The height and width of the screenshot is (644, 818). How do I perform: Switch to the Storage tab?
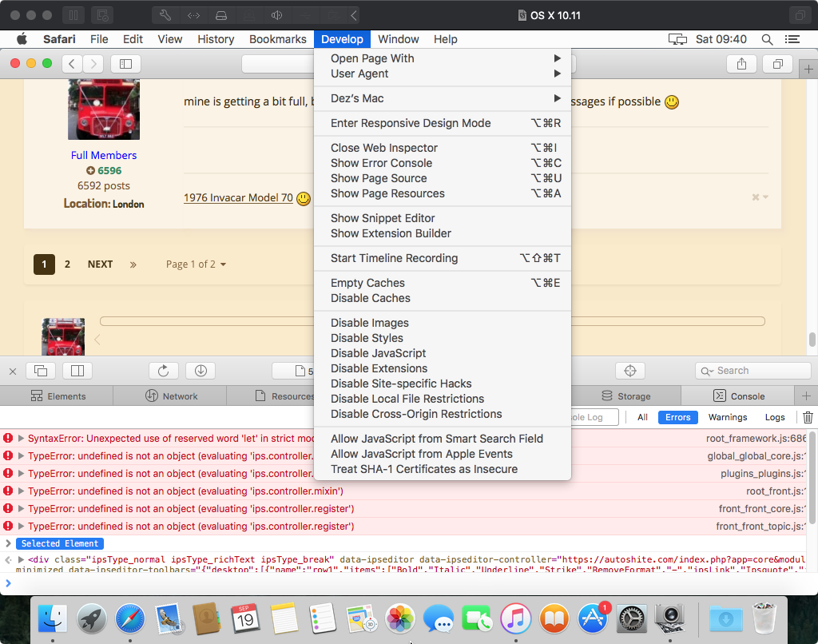coord(626,396)
